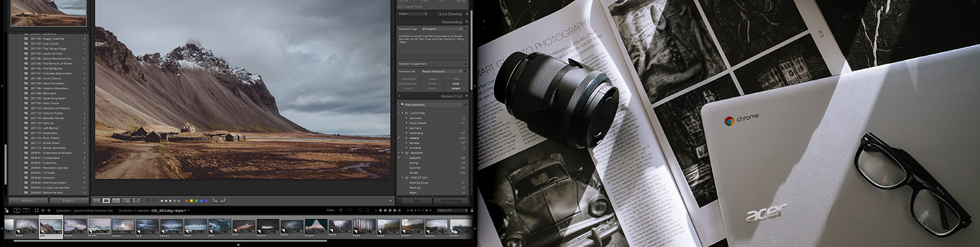Collapse the Quick Develop panel
Screen dimensions: 980x247
click(467, 14)
